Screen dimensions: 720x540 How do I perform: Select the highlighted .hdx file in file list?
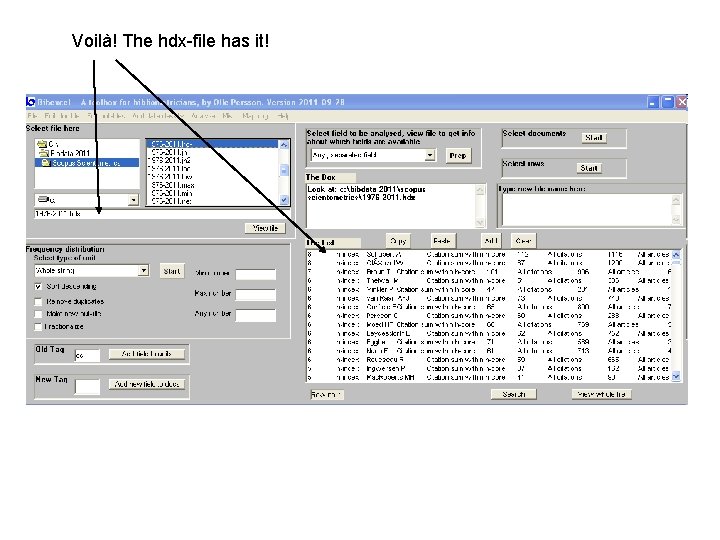coord(213,144)
